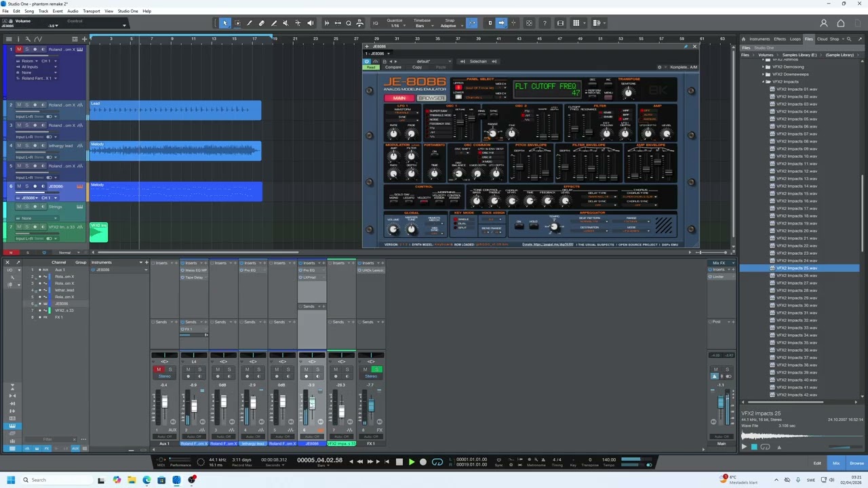868x488 pixels.
Task: Select the Mute tool icon
Action: pyautogui.click(x=285, y=23)
